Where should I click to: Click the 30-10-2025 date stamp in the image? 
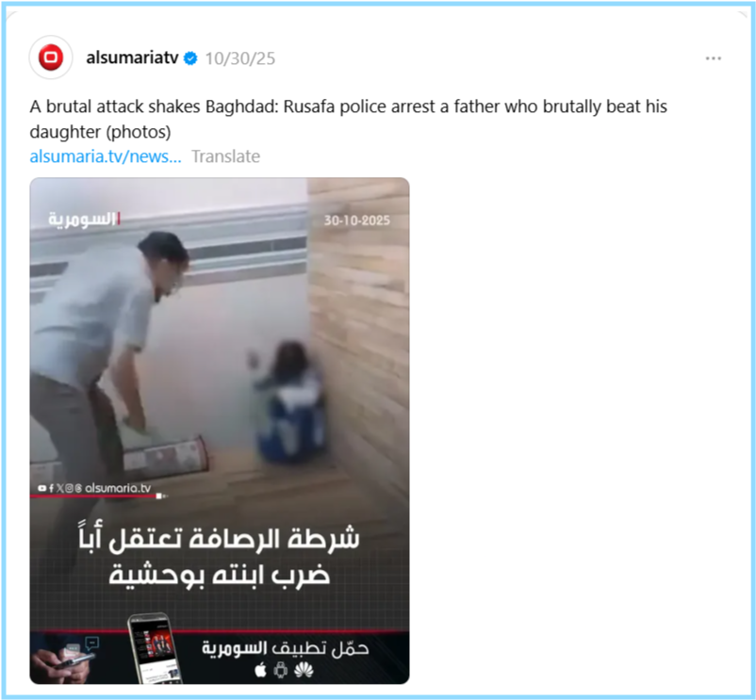[x=356, y=220]
